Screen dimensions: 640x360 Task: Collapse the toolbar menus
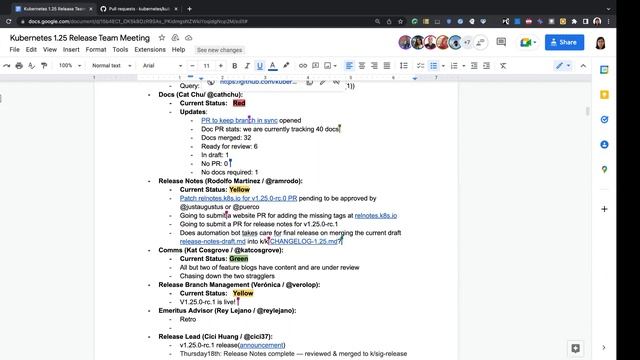pyautogui.click(x=583, y=66)
